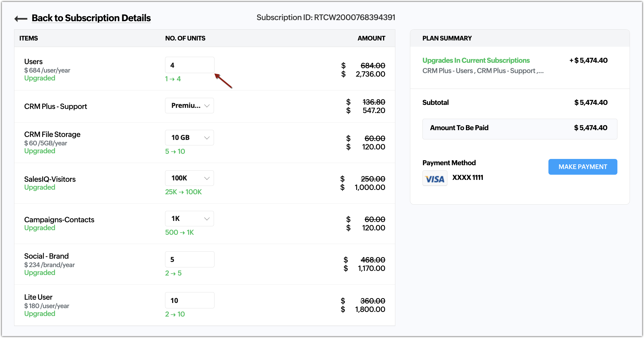Click the Upgraded label under Campaigns-Contacts

click(40, 228)
